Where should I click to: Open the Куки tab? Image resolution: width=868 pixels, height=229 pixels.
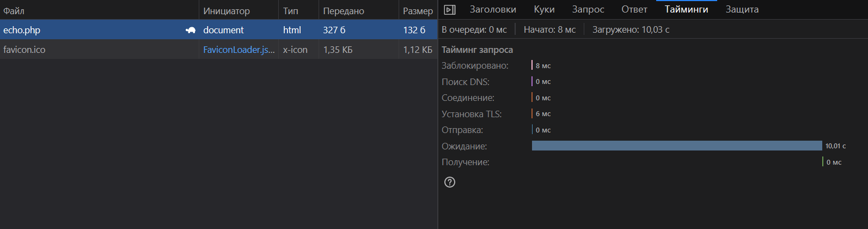(x=544, y=9)
